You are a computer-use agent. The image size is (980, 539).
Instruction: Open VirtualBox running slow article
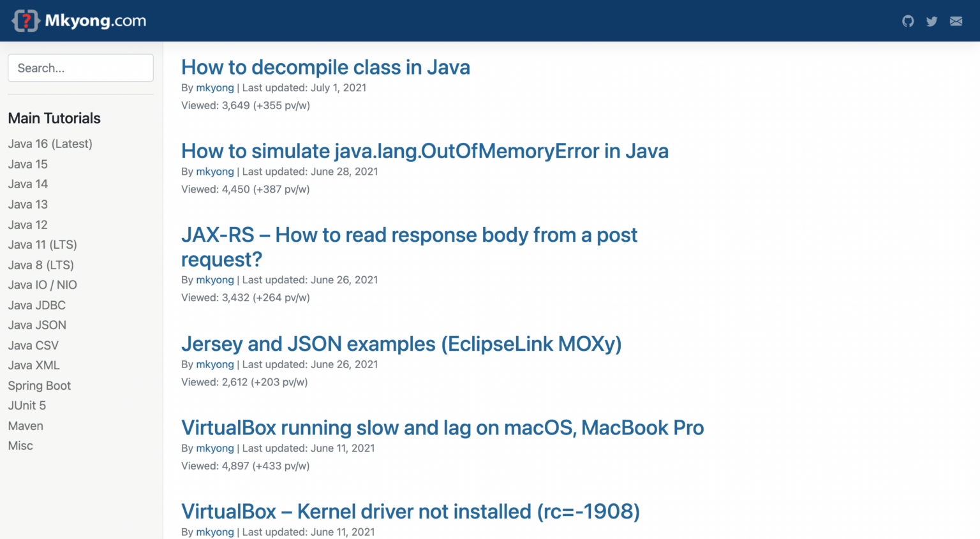pyautogui.click(x=443, y=427)
